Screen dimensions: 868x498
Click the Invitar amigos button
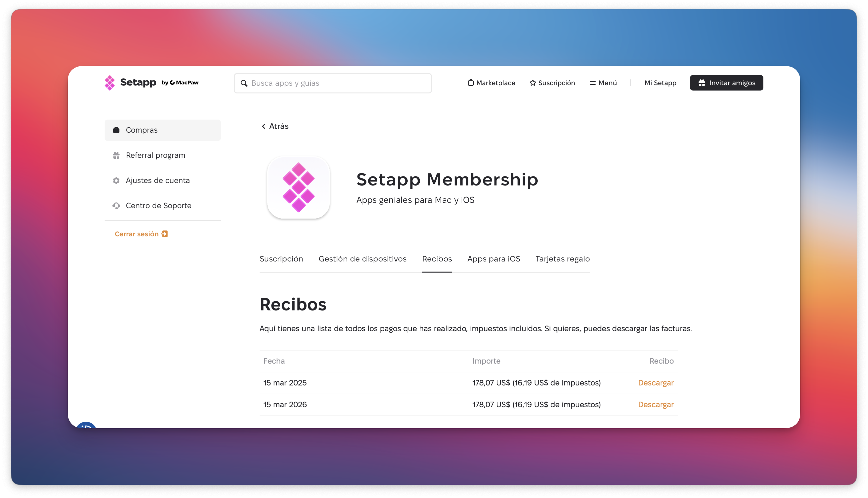[726, 83]
